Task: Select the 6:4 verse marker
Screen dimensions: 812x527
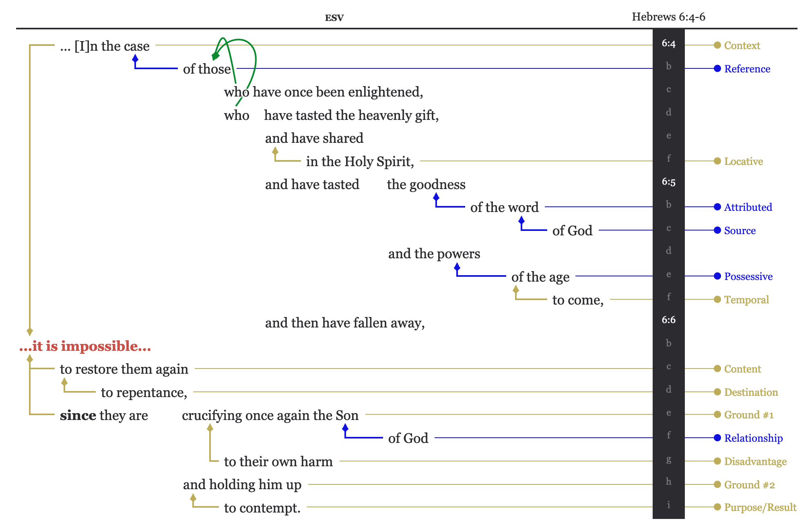Action: pyautogui.click(x=668, y=43)
